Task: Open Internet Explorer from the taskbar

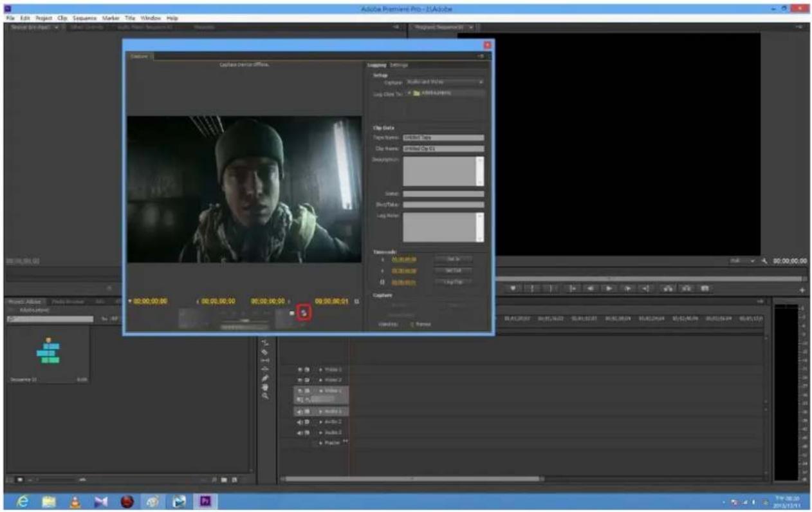Action: (21, 500)
